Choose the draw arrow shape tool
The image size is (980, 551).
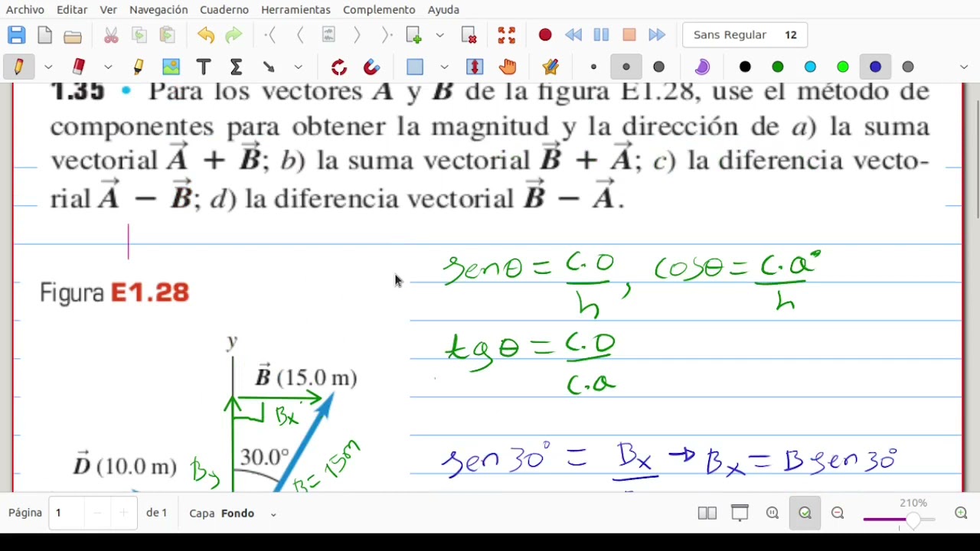click(x=269, y=67)
